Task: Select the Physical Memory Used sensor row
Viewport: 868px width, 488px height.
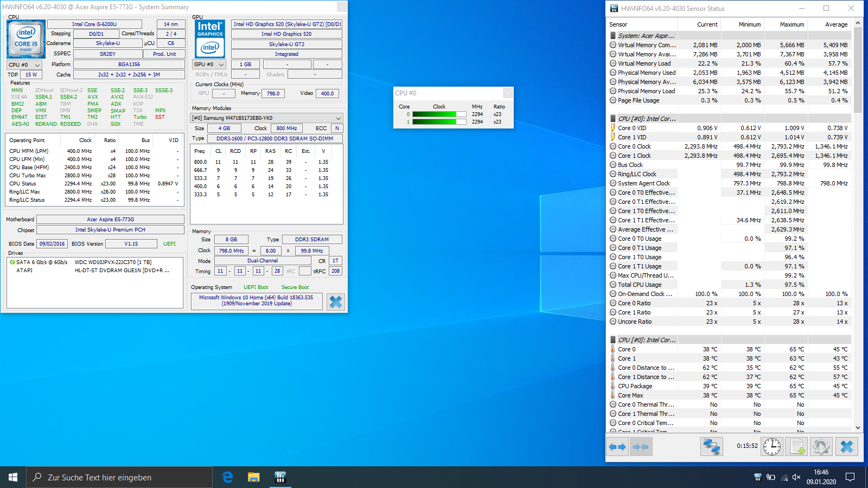Action: 730,73
